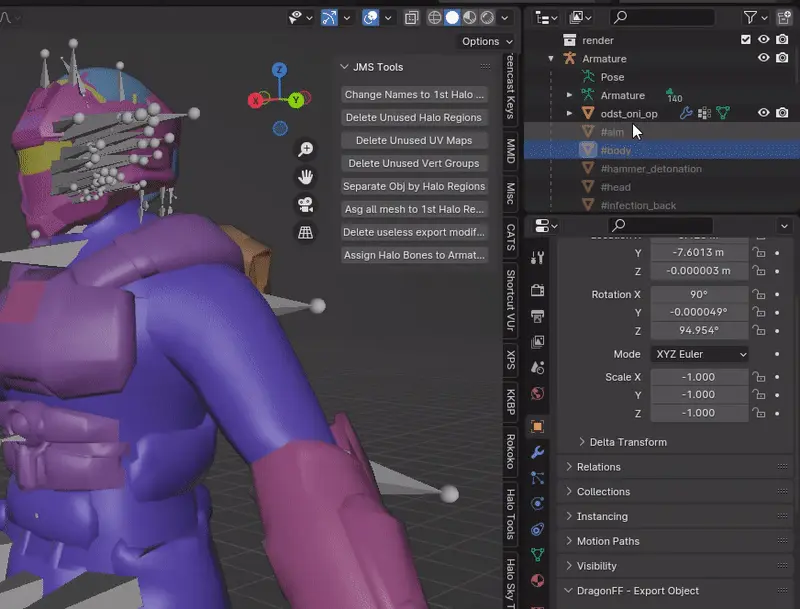Viewport: 800px width, 609px height.
Task: Switch perspective/orthographic with grid icon
Action: (x=306, y=233)
